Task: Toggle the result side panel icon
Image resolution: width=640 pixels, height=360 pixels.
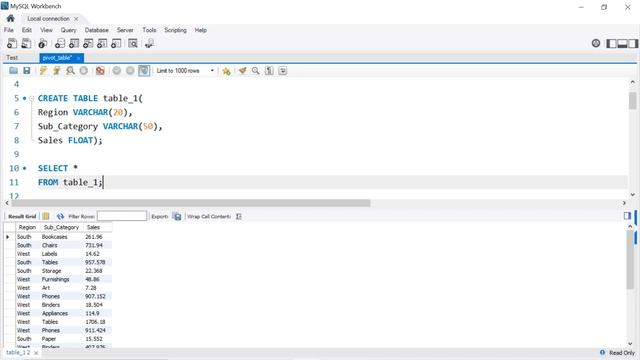Action: click(627, 216)
